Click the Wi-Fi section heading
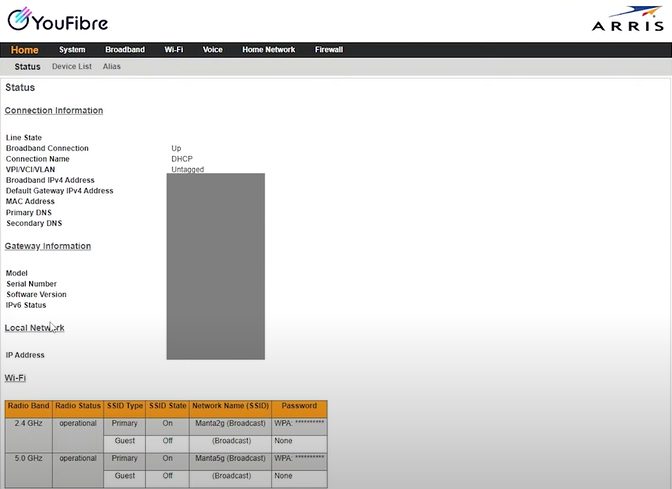The height and width of the screenshot is (489, 672). pos(15,378)
